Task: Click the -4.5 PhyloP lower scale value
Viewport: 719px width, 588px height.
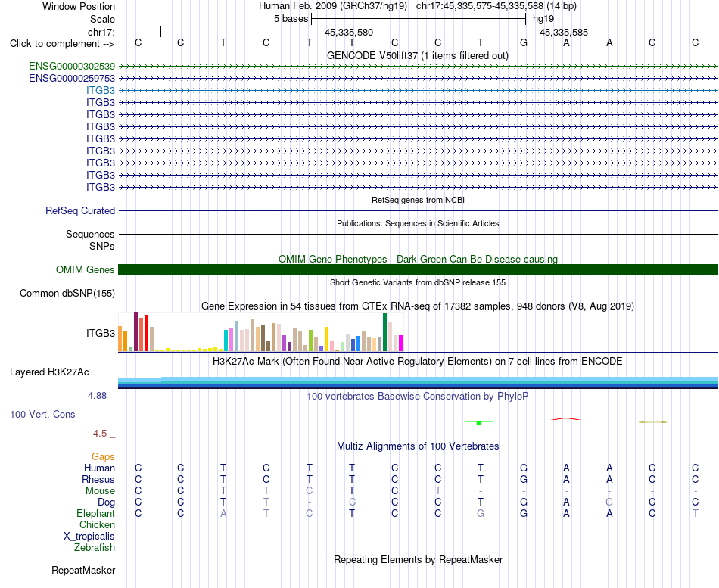Action: pyautogui.click(x=98, y=434)
